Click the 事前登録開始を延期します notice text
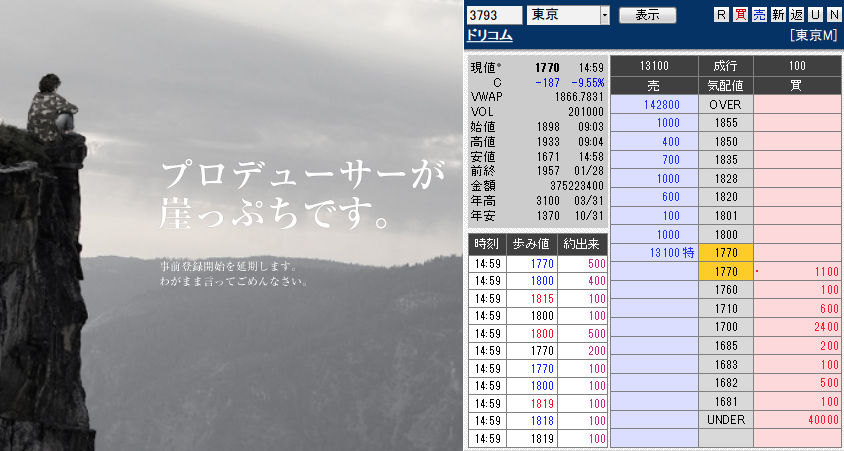 pos(230,266)
